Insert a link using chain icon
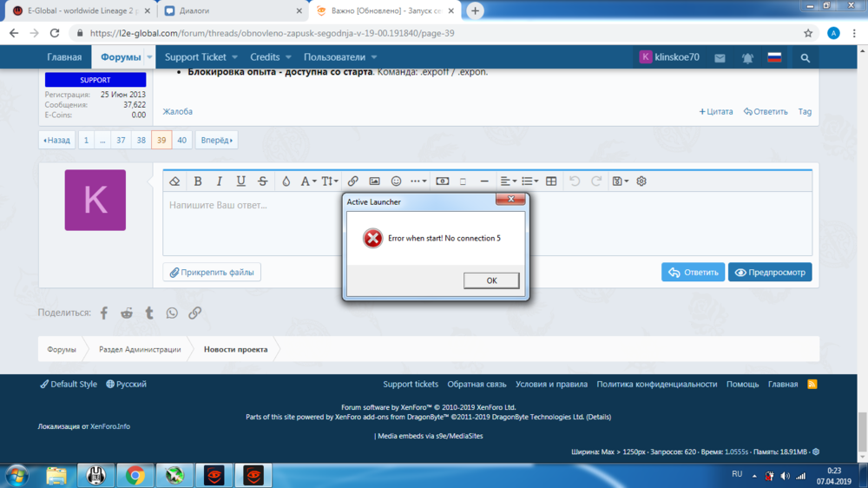 click(x=352, y=181)
